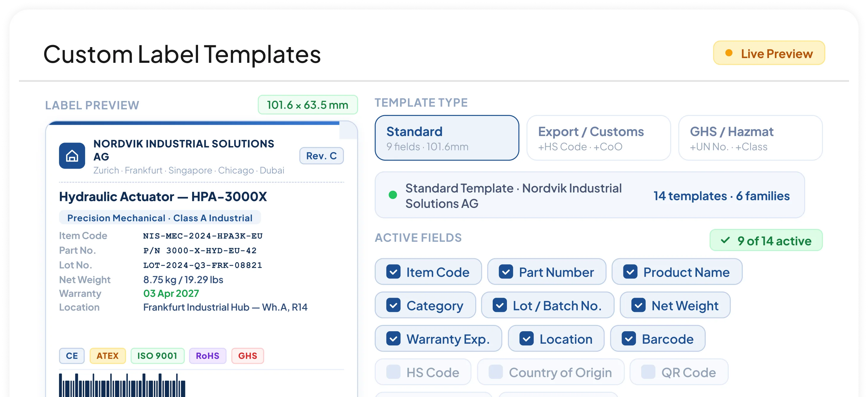The height and width of the screenshot is (397, 868).
Task: Click the LABEL PREVIEW section heading
Action: [92, 105]
